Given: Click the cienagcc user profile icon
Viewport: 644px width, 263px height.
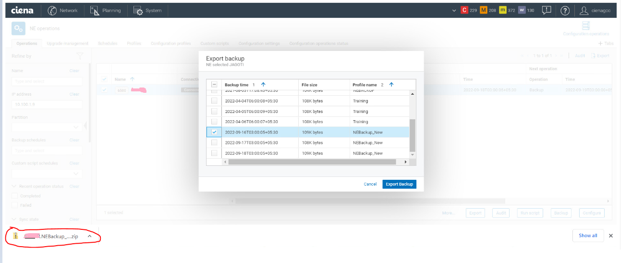Looking at the screenshot, I should tap(584, 10).
